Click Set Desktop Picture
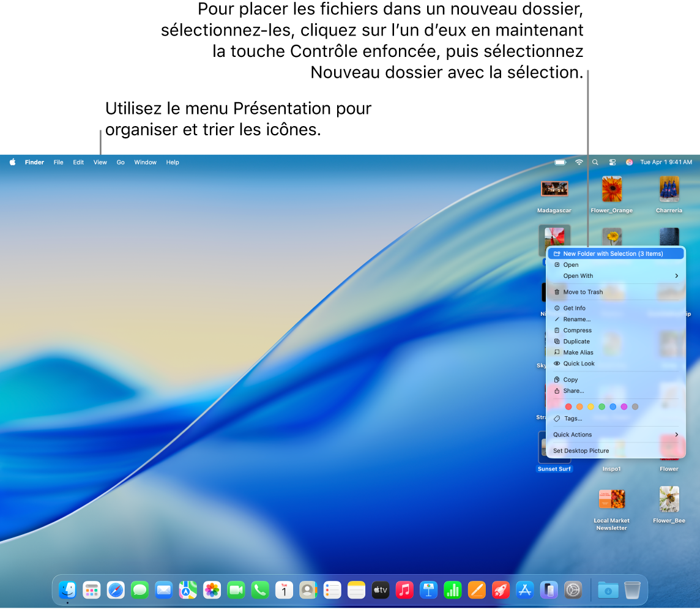The width and height of the screenshot is (700, 609). pos(581,450)
